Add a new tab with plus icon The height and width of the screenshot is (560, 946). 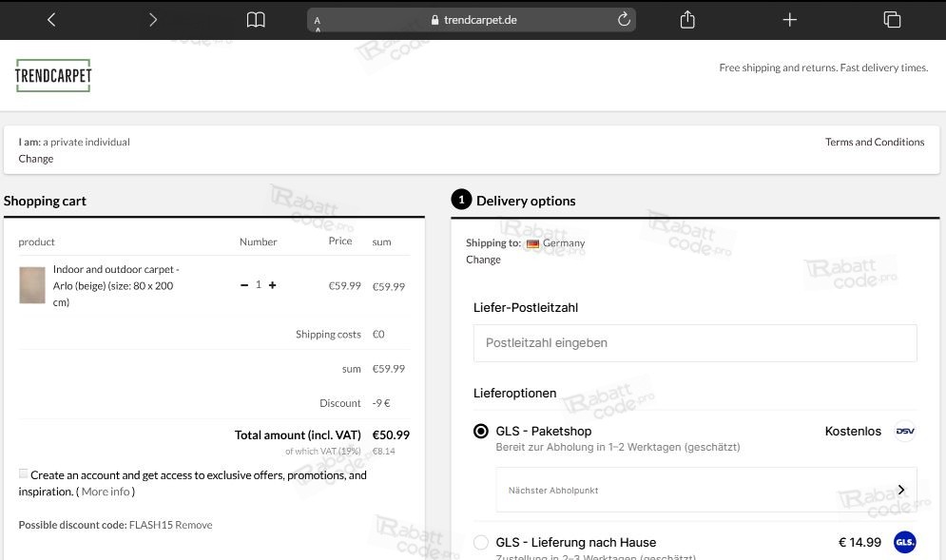[x=790, y=20]
